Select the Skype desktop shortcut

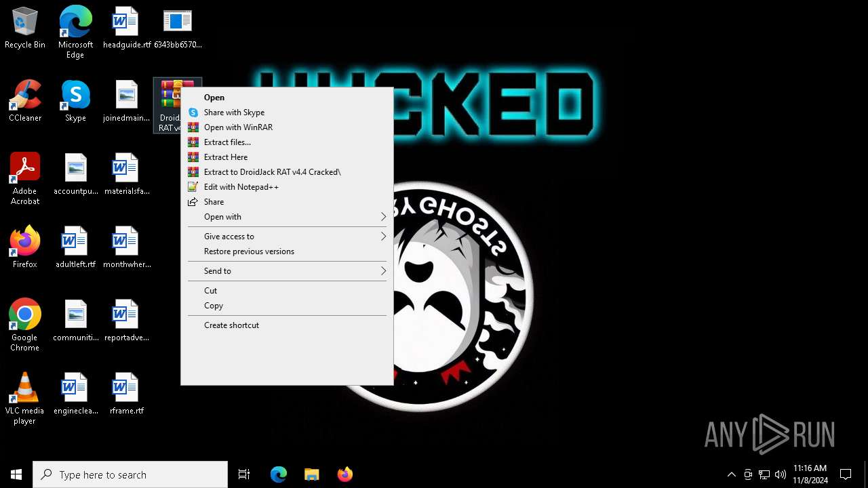pos(75,101)
